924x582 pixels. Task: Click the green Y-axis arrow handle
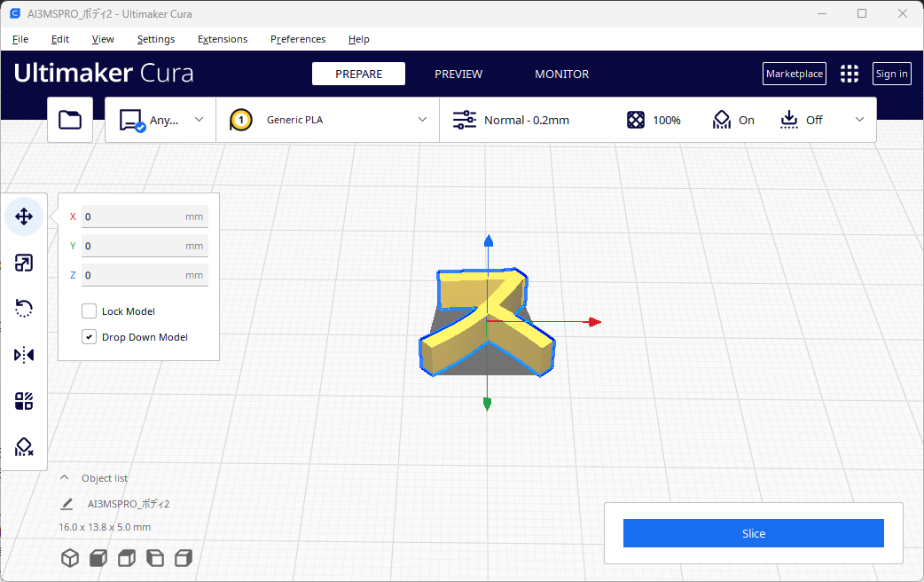pos(488,404)
